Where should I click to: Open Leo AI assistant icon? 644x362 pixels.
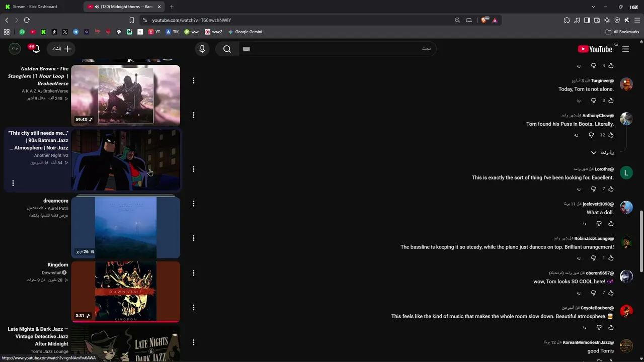(607, 20)
